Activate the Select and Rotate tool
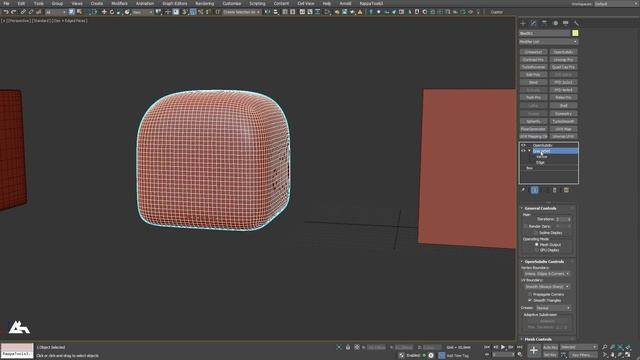The image size is (640, 360). (x=112, y=12)
